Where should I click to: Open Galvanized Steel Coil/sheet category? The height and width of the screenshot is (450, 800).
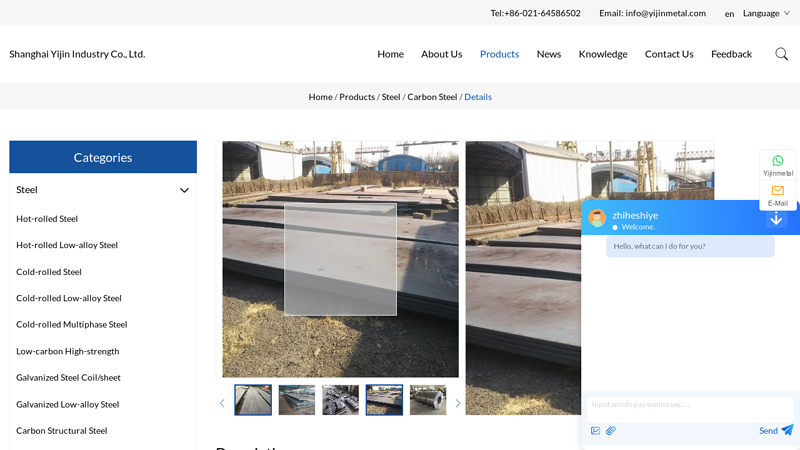point(68,378)
